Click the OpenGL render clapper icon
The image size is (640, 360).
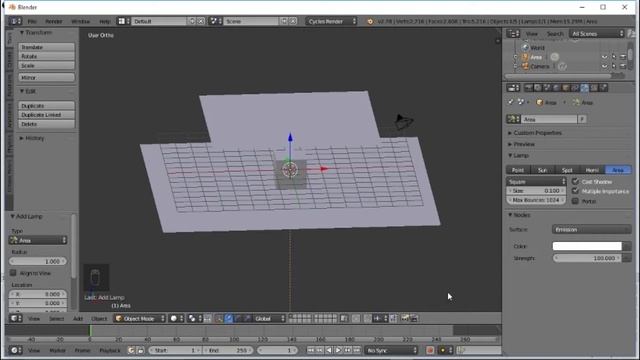[414, 318]
